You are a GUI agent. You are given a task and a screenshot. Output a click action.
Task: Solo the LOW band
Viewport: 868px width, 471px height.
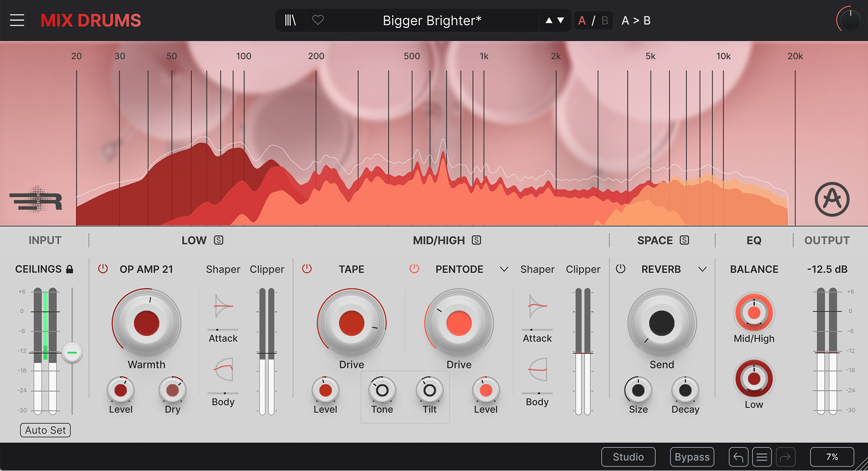click(219, 240)
